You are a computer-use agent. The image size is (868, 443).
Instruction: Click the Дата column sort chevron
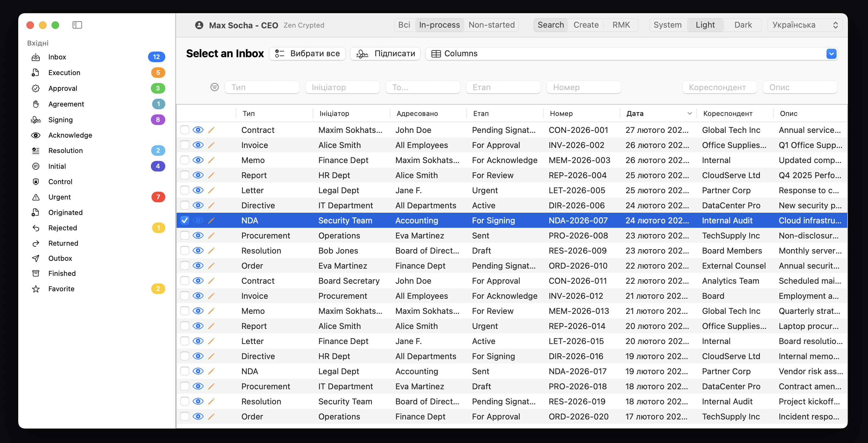tap(689, 113)
